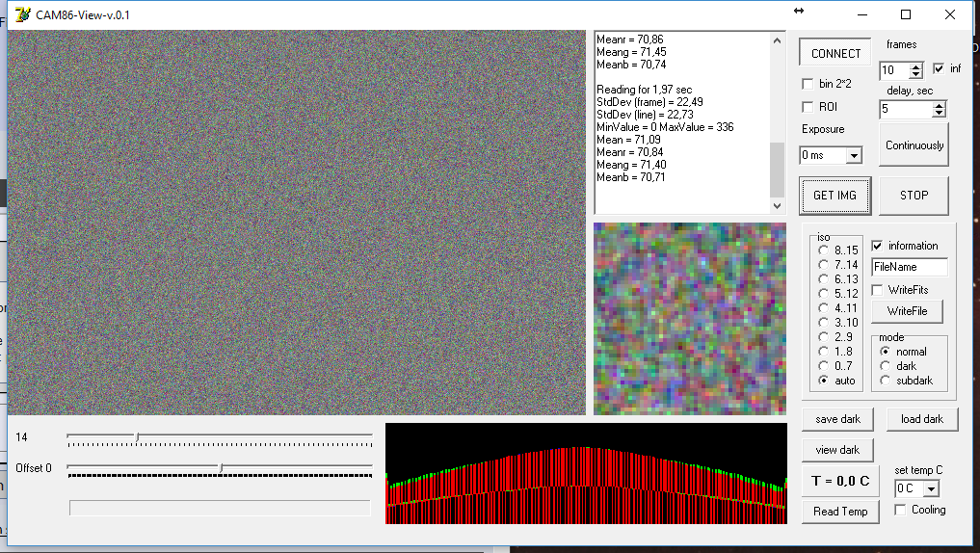Click the load dark button

(922, 419)
